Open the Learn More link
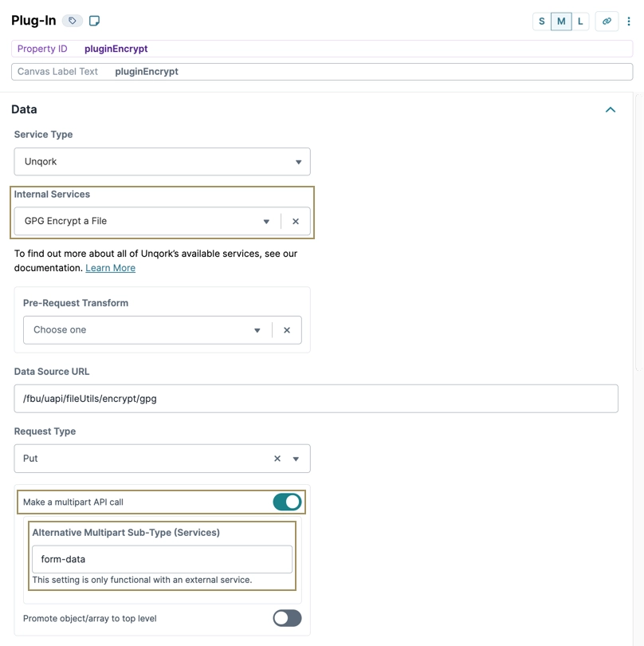The image size is (644, 646). coord(110,267)
